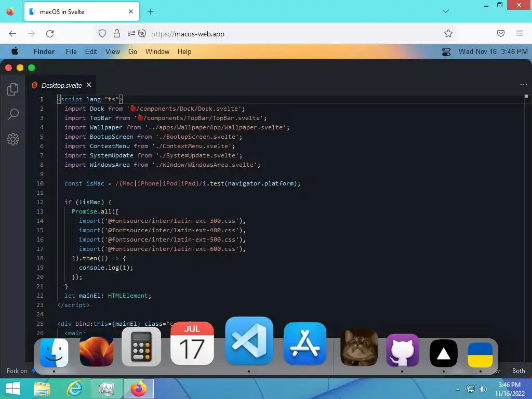The width and height of the screenshot is (532, 399).
Task: Open the monitor app on Windows taskbar
Action: tap(106, 389)
